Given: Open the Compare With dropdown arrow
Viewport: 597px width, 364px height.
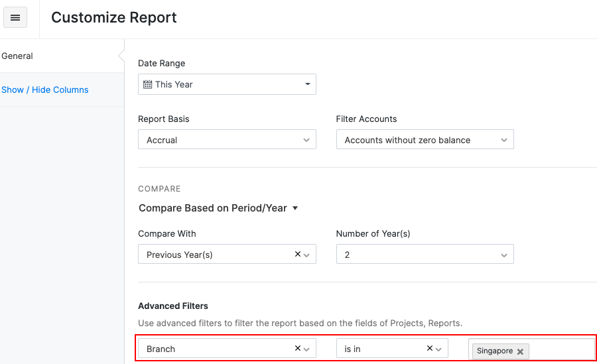Looking at the screenshot, I should (x=307, y=255).
